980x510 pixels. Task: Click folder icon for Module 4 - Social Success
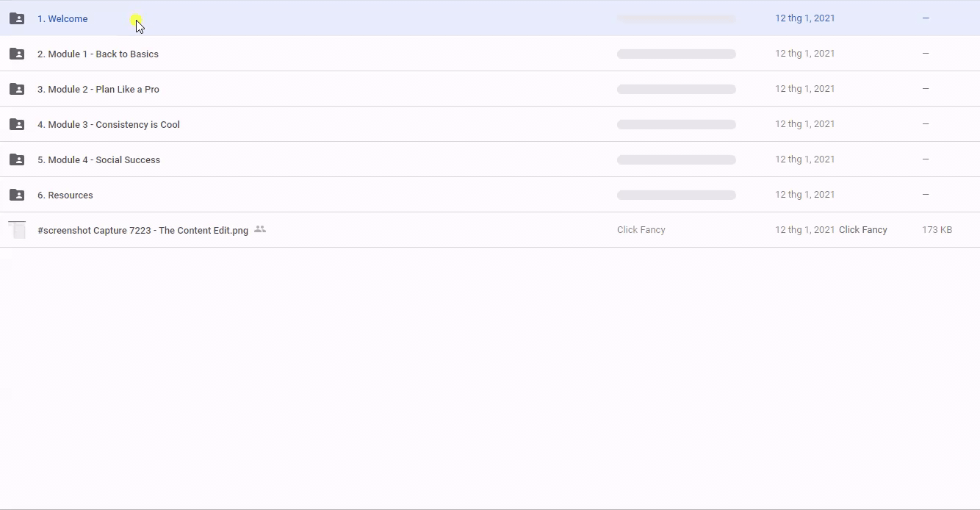tap(17, 159)
